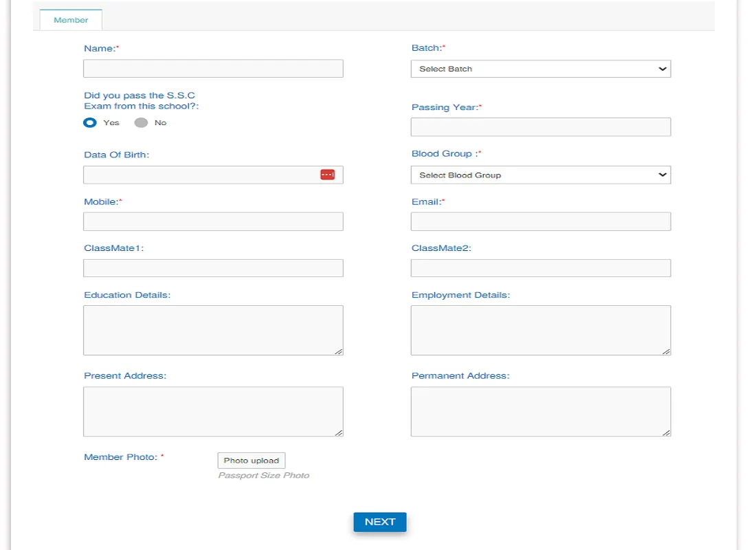Click the Mobile number field
The height and width of the screenshot is (550, 756).
[213, 221]
